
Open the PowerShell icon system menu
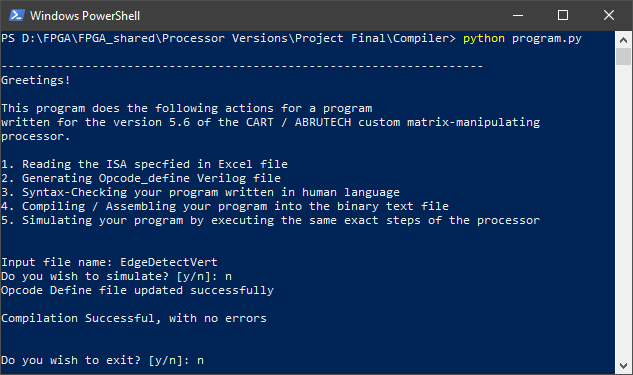pos(17,15)
